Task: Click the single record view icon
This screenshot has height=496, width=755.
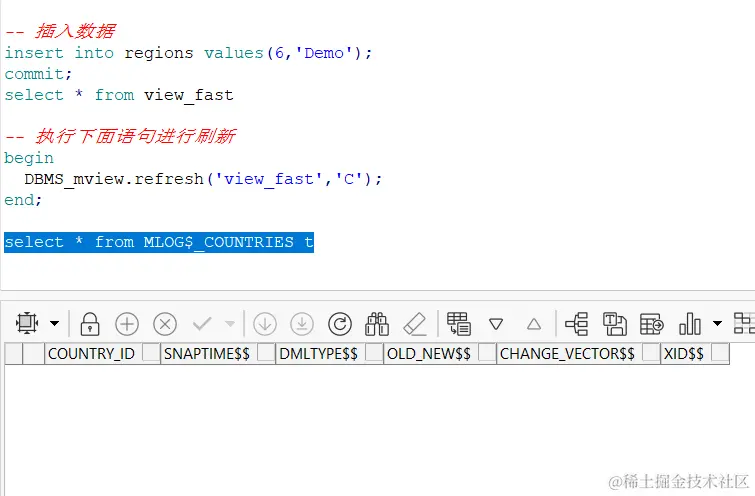Action: tap(458, 323)
